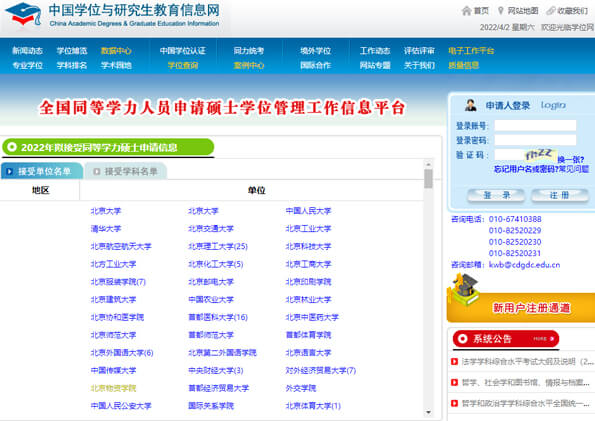The image size is (595, 421).
Task: Focus the 登录账号 input field
Action: [x=535, y=126]
